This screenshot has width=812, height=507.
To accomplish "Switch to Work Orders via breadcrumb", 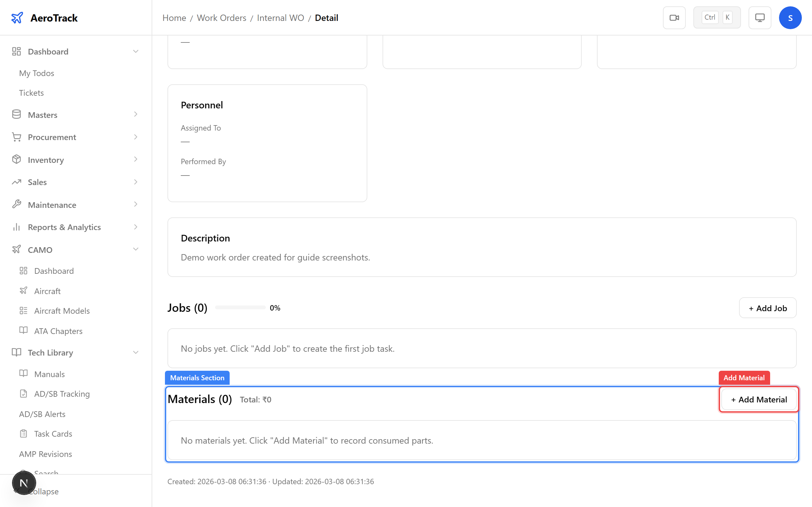I will click(x=221, y=17).
